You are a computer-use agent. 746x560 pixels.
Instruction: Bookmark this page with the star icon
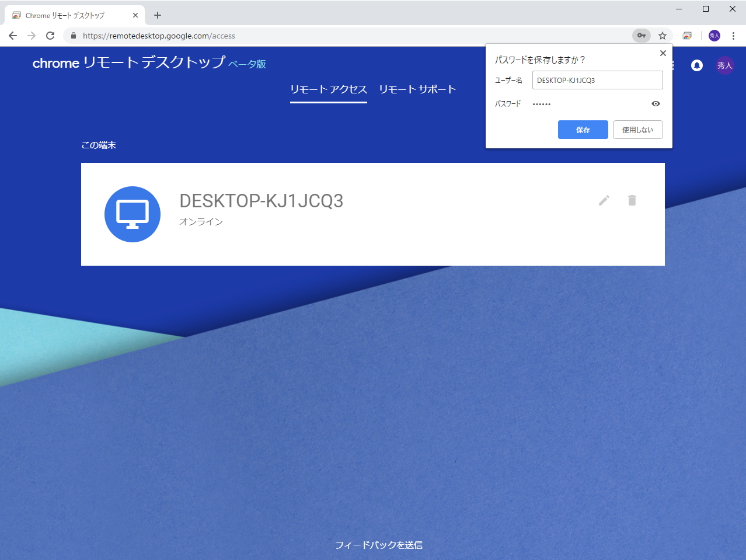[663, 36]
